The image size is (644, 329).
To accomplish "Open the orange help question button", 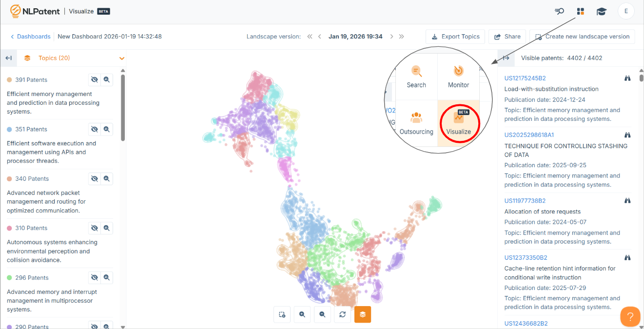I will pyautogui.click(x=630, y=316).
